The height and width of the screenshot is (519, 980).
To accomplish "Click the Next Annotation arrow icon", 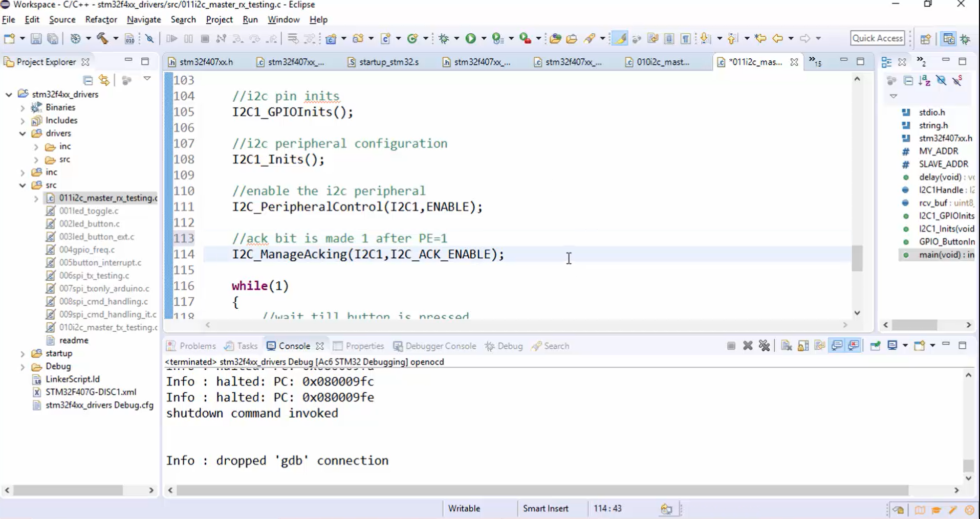I will [706, 38].
